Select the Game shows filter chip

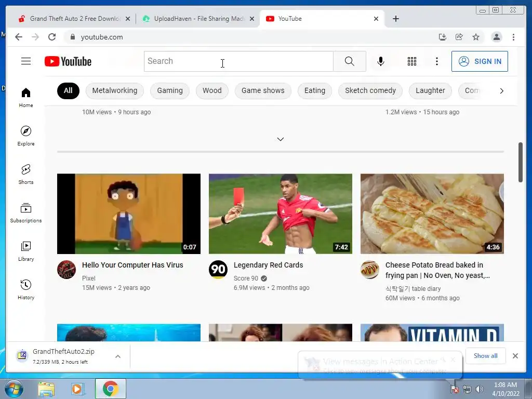point(263,90)
